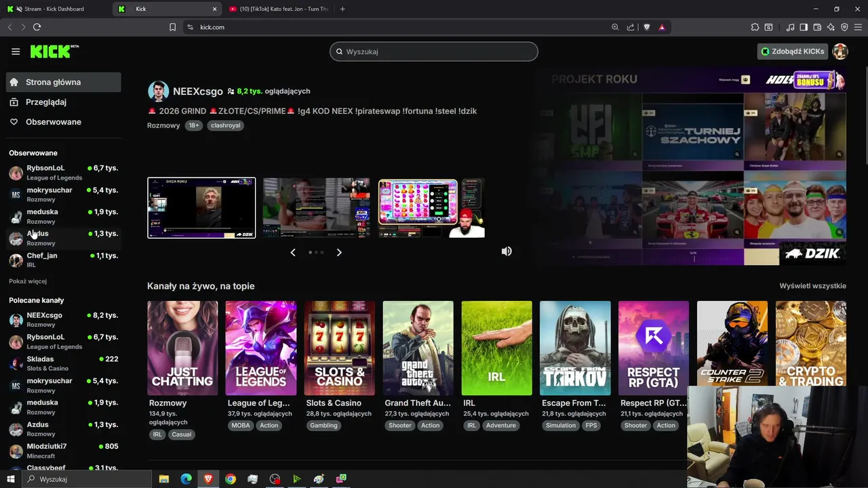This screenshot has height=488, width=868.
Task: Open browser main menu hamburger icon
Action: pos(858,27)
